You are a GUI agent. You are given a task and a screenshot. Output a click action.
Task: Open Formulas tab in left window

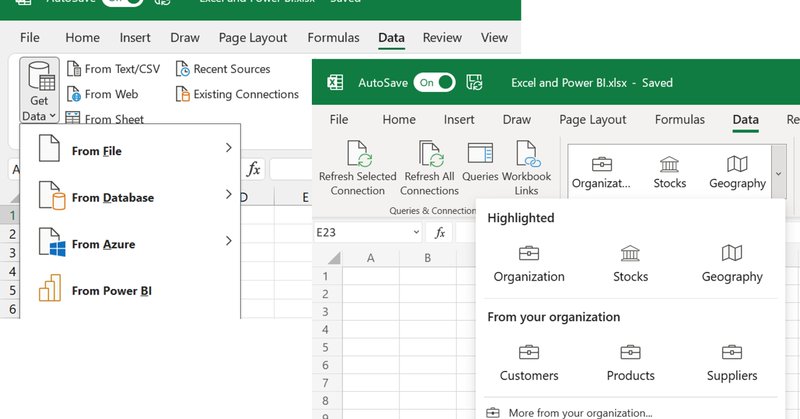click(x=333, y=37)
